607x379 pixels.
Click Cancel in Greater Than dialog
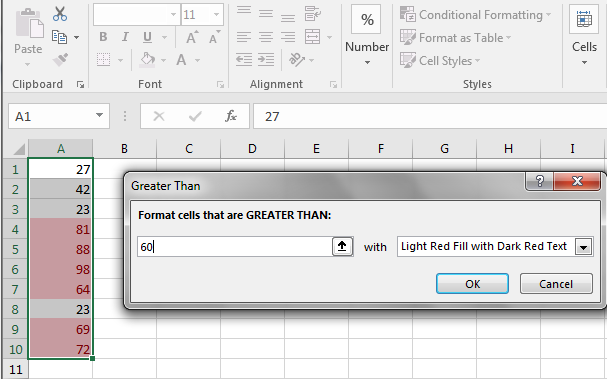click(556, 284)
